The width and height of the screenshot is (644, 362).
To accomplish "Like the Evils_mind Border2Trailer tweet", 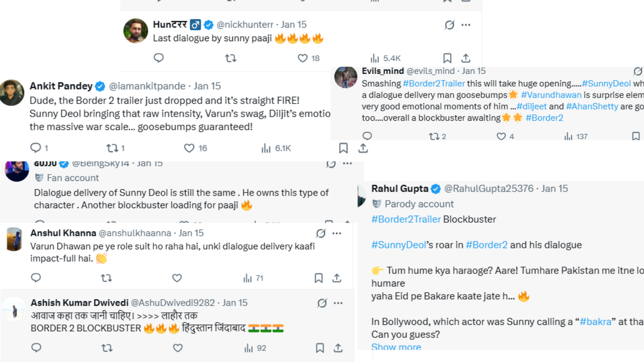I will (501, 136).
